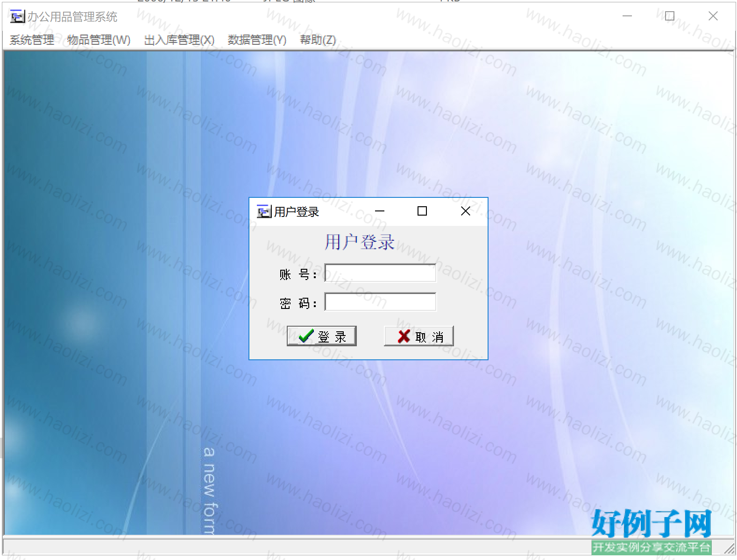737x560 pixels.
Task: Click the 账号 input field
Action: [x=380, y=273]
